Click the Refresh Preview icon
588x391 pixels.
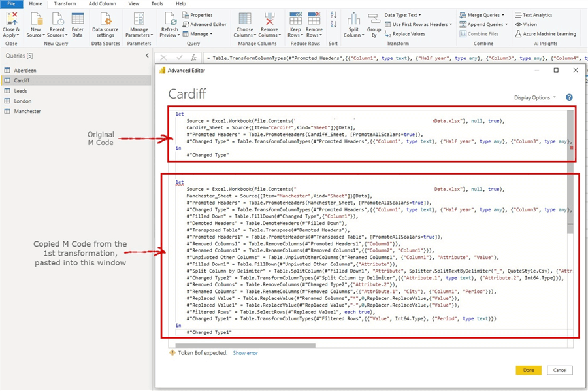point(169,20)
